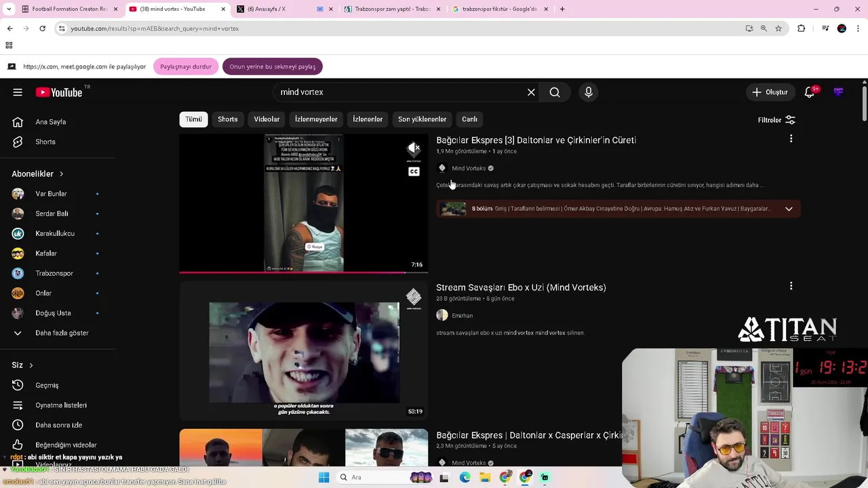868x488 pixels.
Task: Select the Tümü filter chip
Action: 193,119
